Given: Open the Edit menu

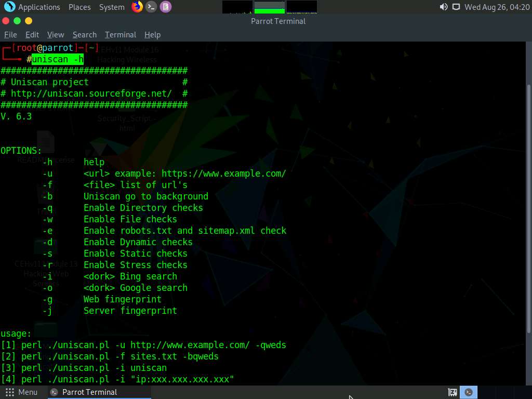Looking at the screenshot, I should 32,35.
